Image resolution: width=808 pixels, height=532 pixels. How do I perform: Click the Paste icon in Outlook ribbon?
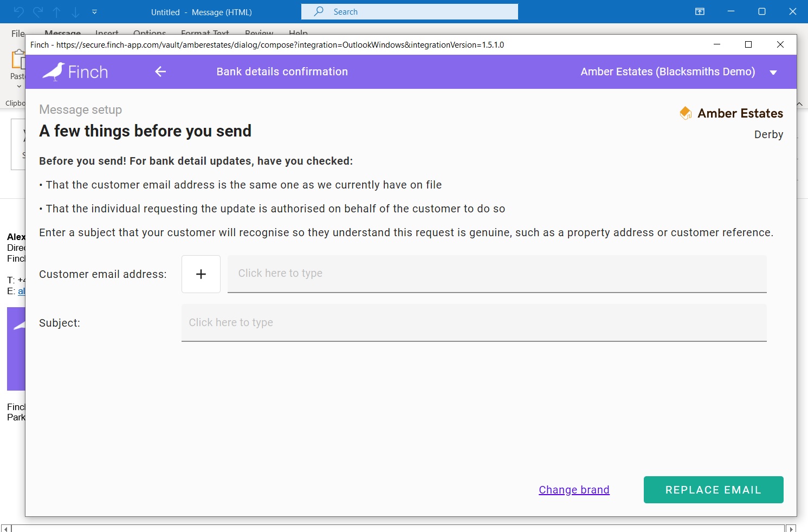[x=18, y=59]
